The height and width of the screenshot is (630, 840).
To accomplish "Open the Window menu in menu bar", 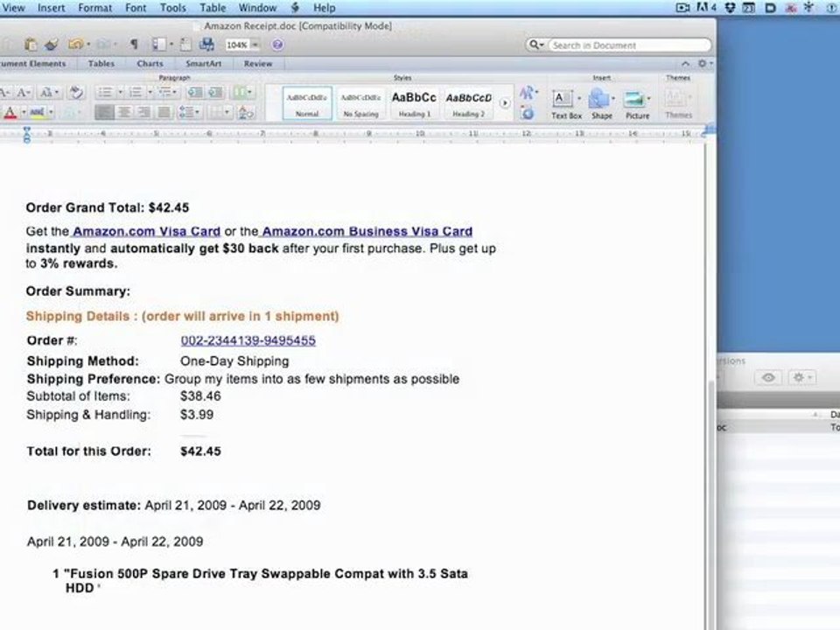I will [x=257, y=8].
